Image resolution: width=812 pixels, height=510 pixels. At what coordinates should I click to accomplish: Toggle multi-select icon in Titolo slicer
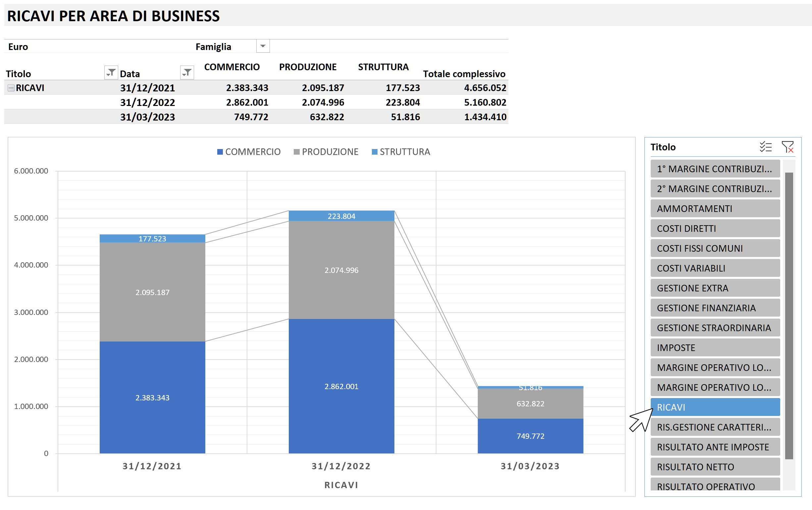click(x=765, y=147)
